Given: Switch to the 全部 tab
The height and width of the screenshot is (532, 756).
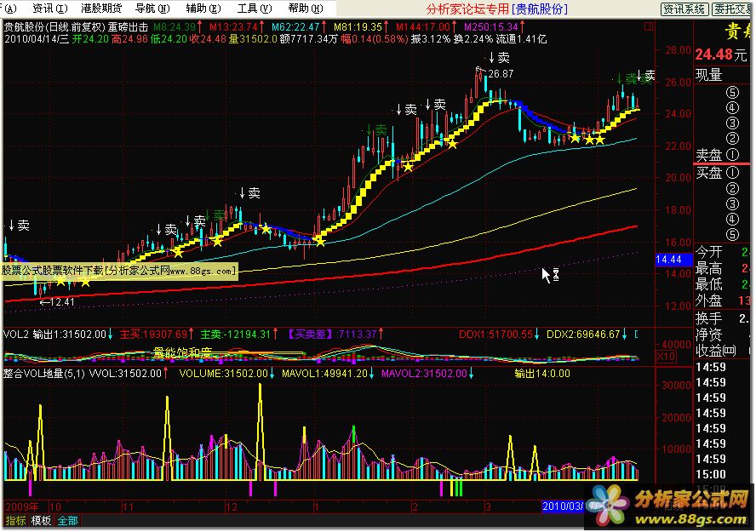Looking at the screenshot, I should (x=67, y=520).
